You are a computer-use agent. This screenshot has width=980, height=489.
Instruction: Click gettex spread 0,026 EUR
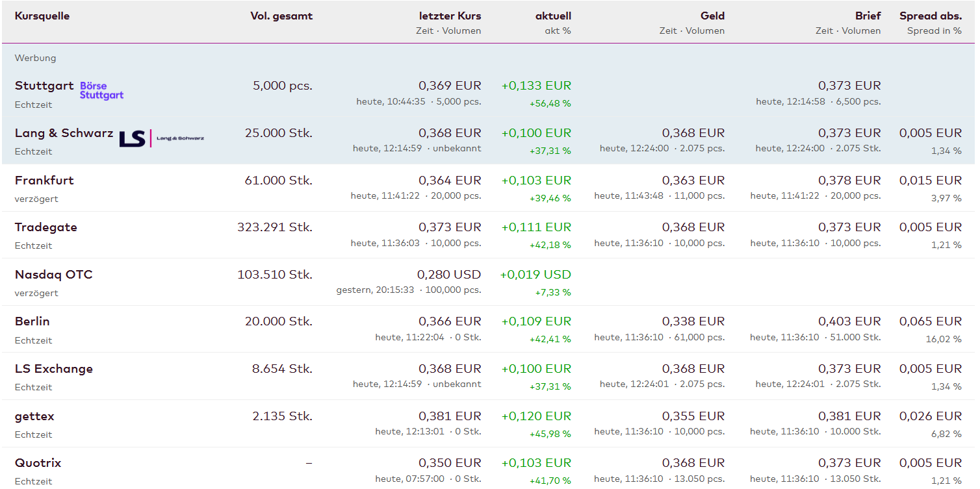click(931, 416)
